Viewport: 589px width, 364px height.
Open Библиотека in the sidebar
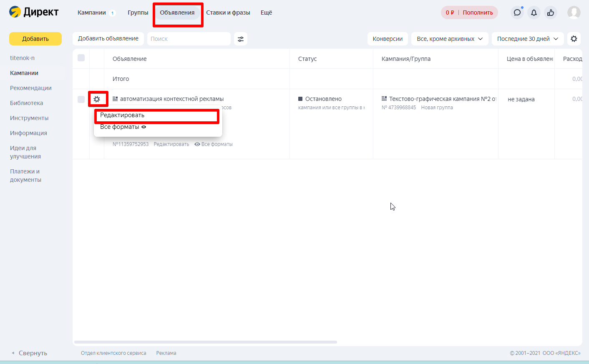click(x=27, y=103)
